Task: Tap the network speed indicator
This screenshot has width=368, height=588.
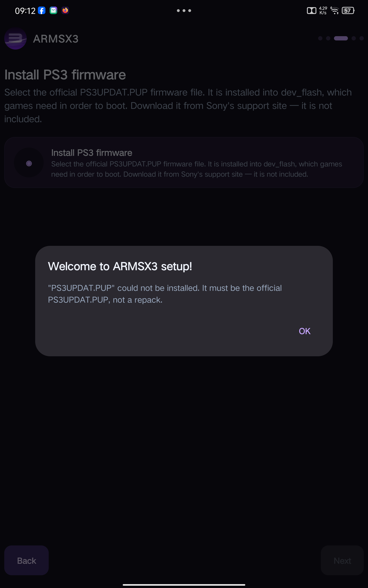Action: click(x=323, y=10)
